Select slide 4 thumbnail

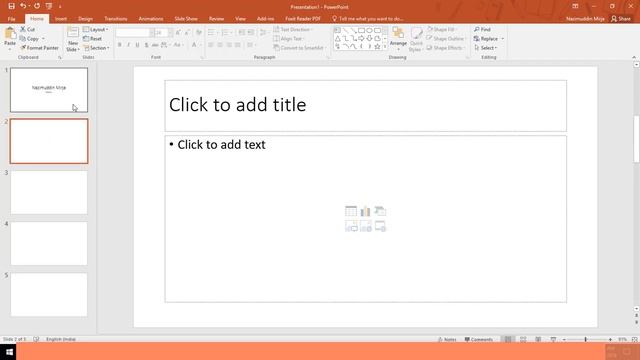[49, 244]
